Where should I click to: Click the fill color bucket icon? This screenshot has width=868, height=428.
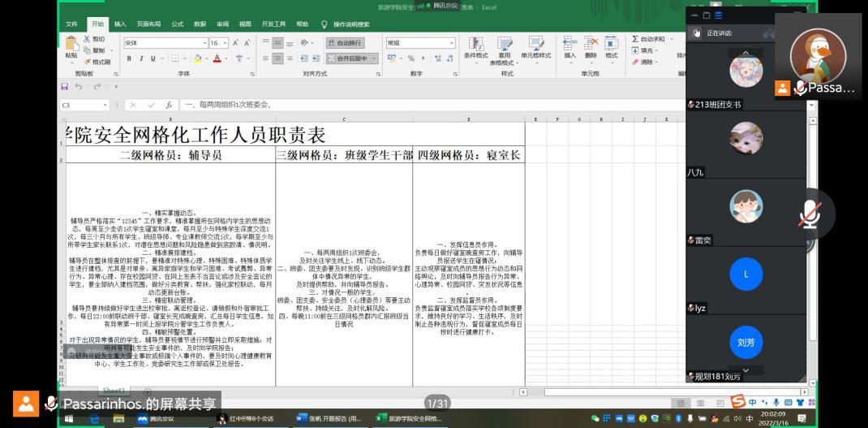(197, 58)
